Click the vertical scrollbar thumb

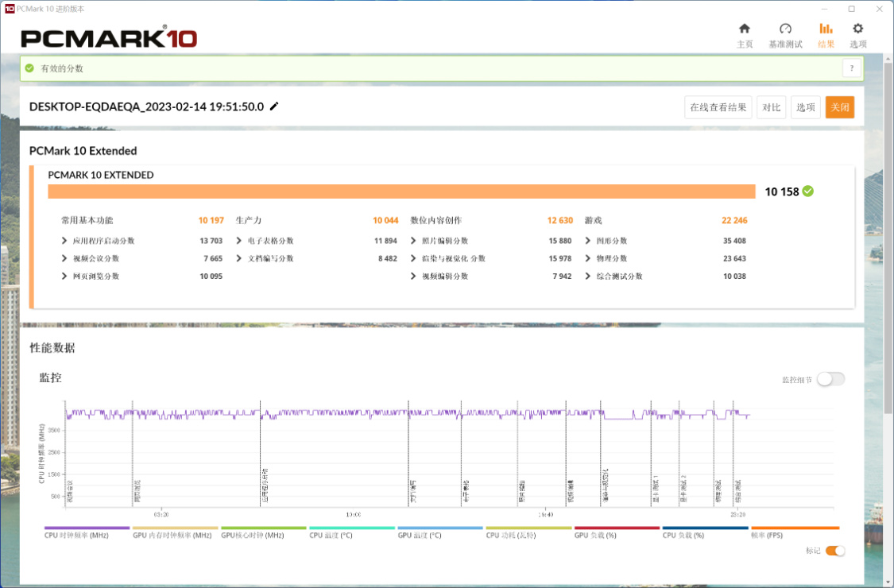[888, 239]
